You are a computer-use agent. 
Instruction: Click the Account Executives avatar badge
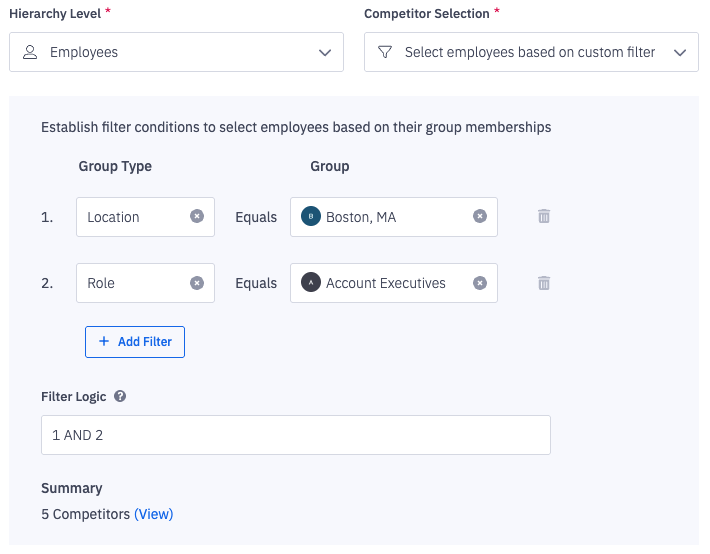(311, 283)
